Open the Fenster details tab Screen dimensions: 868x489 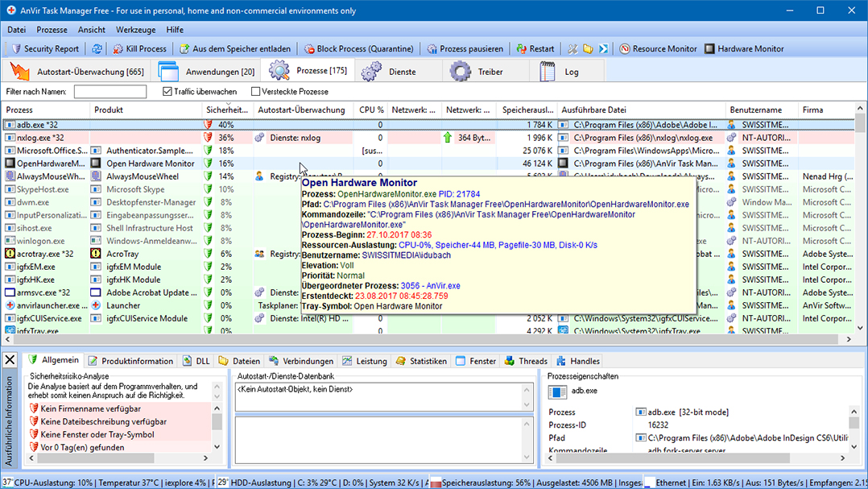476,361
